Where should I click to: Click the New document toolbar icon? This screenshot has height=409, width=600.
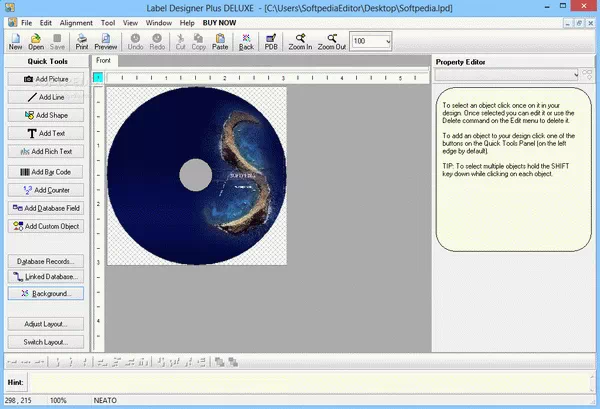(x=15, y=40)
